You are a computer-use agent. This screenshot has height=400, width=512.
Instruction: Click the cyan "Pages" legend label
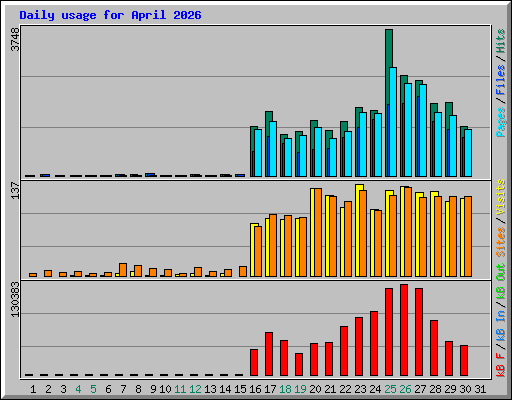[501, 122]
